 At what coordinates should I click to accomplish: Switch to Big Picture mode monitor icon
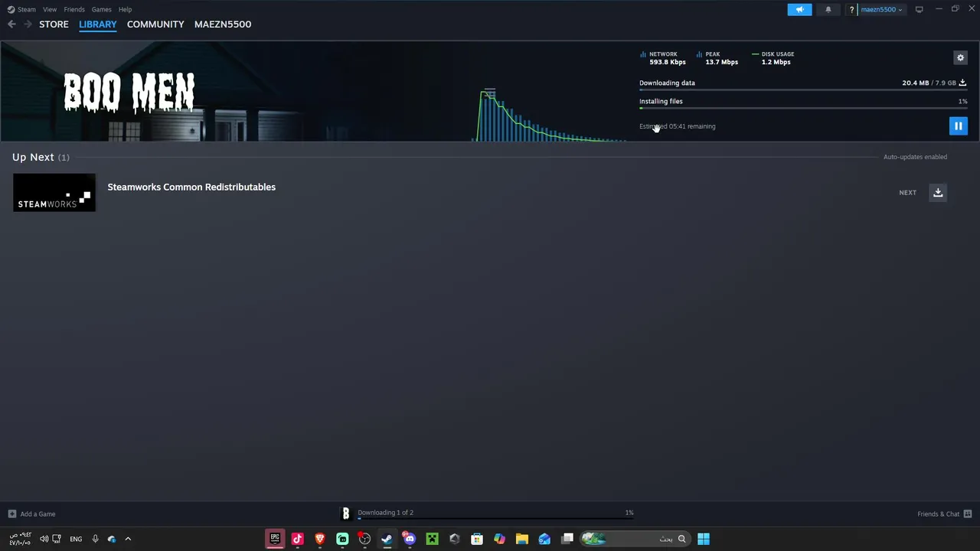click(x=919, y=9)
